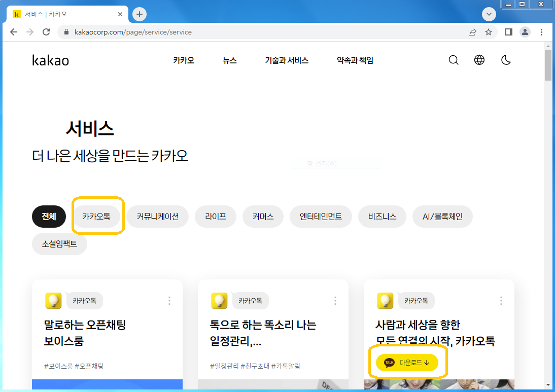
Task: Reload the kakaocorp page
Action: [46, 32]
